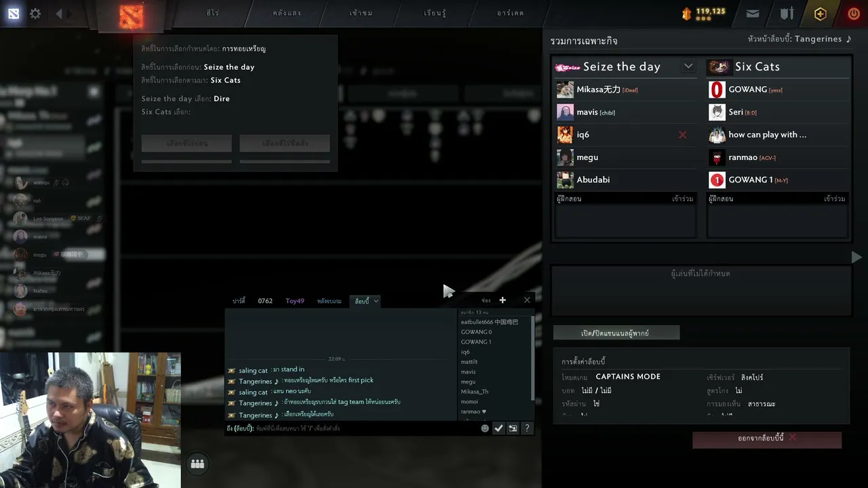Image resolution: width=868 pixels, height=488 pixels.
Task: Join coach slot under Seize the day
Action: point(683,199)
